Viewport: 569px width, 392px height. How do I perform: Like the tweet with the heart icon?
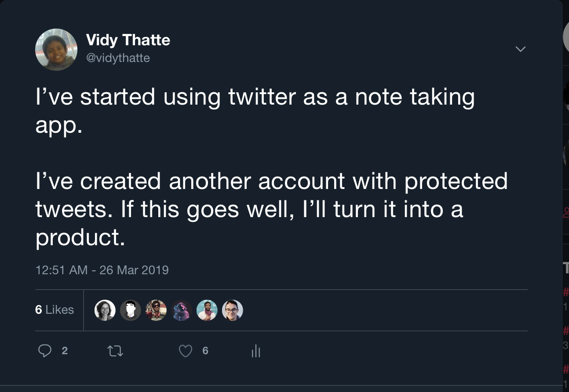(x=186, y=351)
